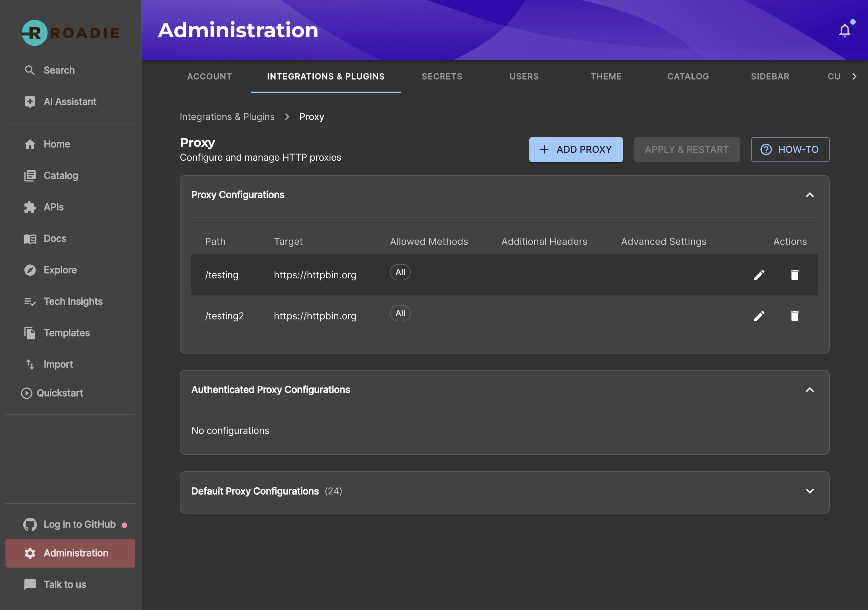Delete the /testing proxy entry

coord(794,275)
